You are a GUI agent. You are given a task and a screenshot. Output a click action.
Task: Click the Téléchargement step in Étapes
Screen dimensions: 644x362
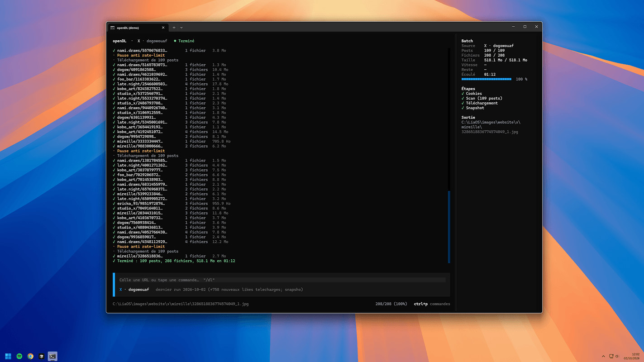479,103
